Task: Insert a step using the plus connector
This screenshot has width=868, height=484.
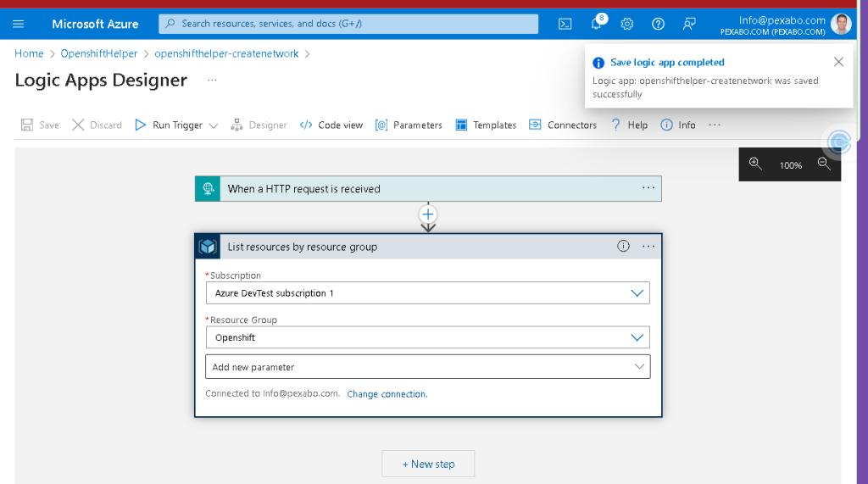Action: [x=428, y=214]
